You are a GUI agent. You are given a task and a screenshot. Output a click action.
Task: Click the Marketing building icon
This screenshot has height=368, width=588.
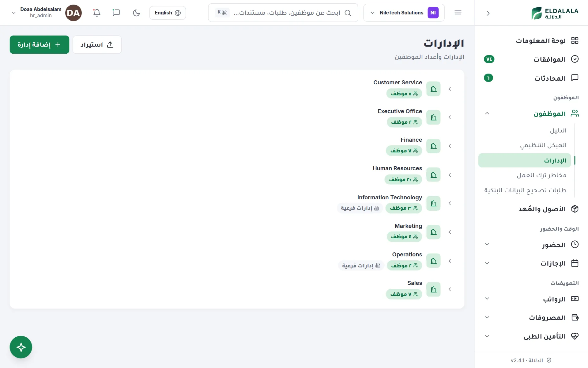click(433, 232)
